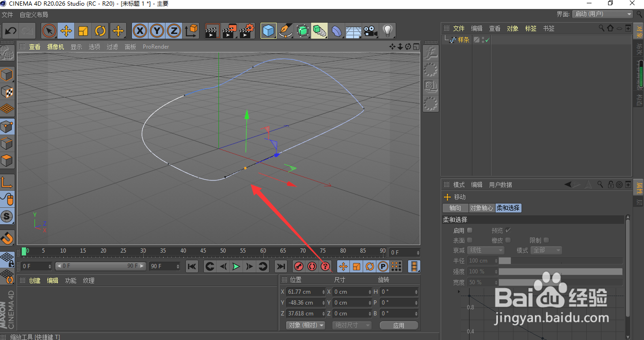
Task: Adjust the 宽度 slider bar
Action: coord(561,282)
